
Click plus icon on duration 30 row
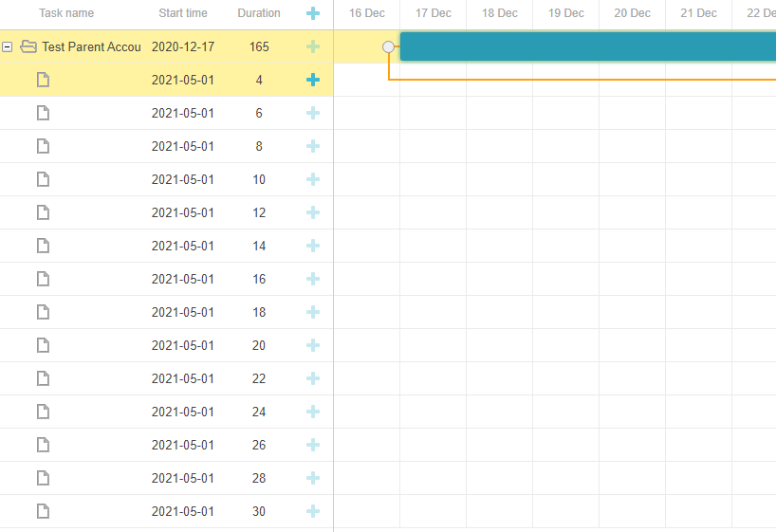tap(313, 511)
